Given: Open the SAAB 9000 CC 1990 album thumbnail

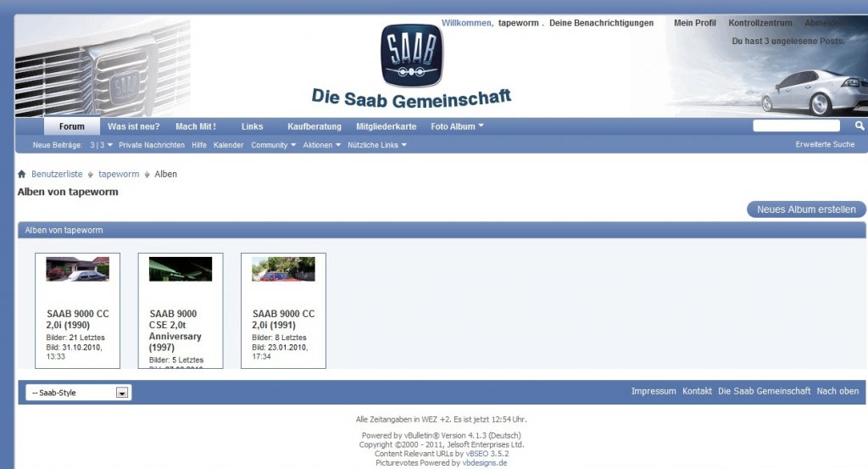Looking at the screenshot, I should (77, 269).
